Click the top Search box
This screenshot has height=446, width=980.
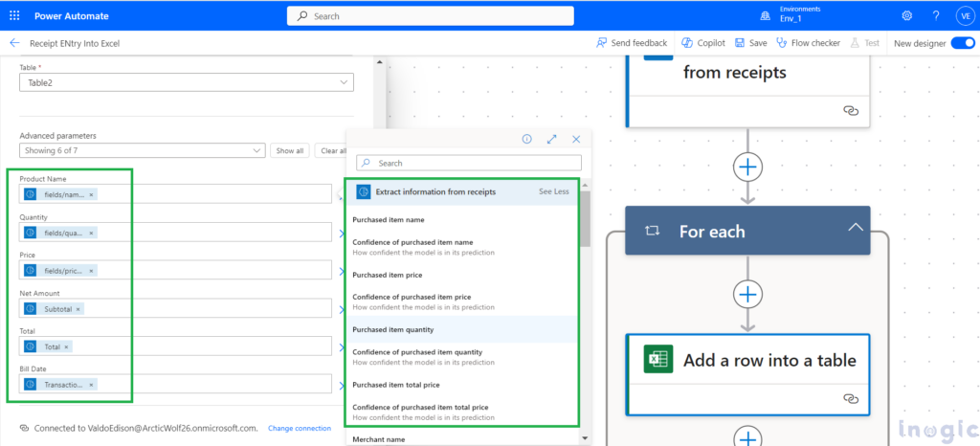[430, 16]
